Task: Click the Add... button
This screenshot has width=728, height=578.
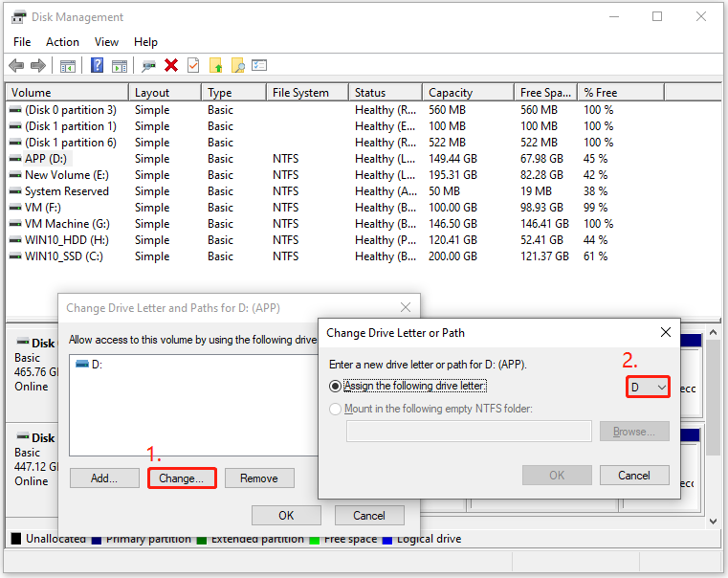Action: click(x=104, y=478)
